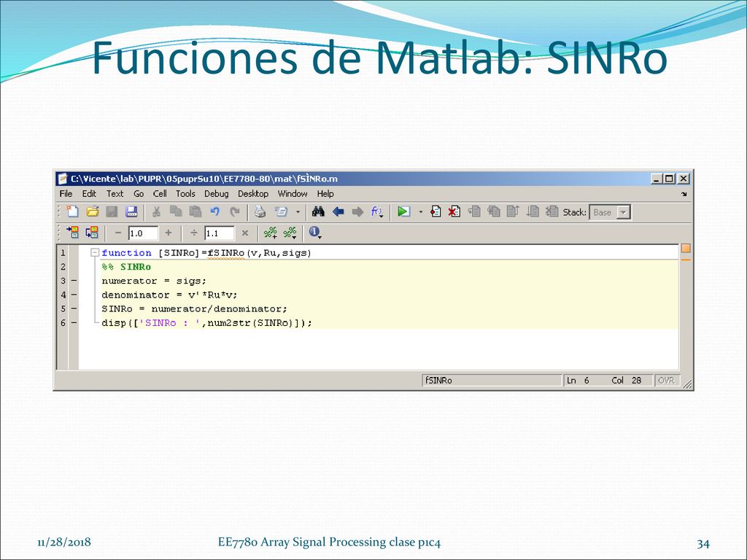Click the breakpoint dash on line 6
The height and width of the screenshot is (560, 747).
74,323
